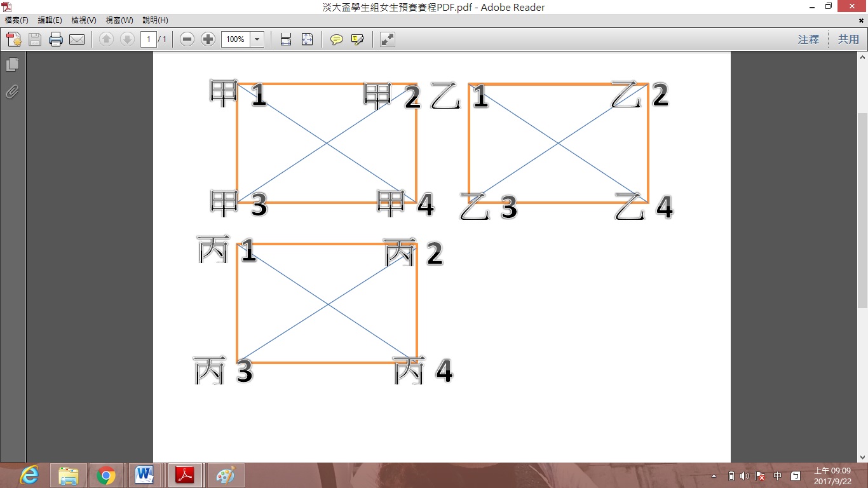Click the Save file floppy icon
Screen dimensions: 868x488
pos(35,39)
